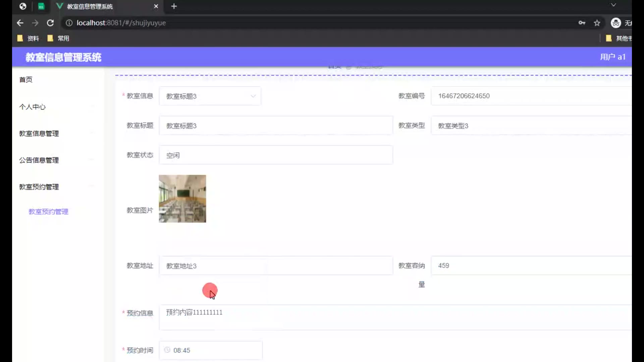Go to 首页 in sidebar
The height and width of the screenshot is (362, 644).
26,80
